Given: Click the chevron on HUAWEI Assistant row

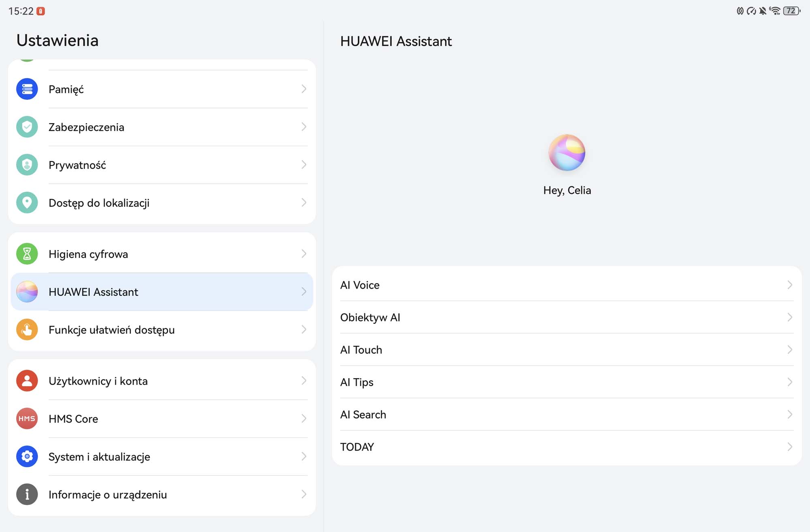Looking at the screenshot, I should coord(304,292).
